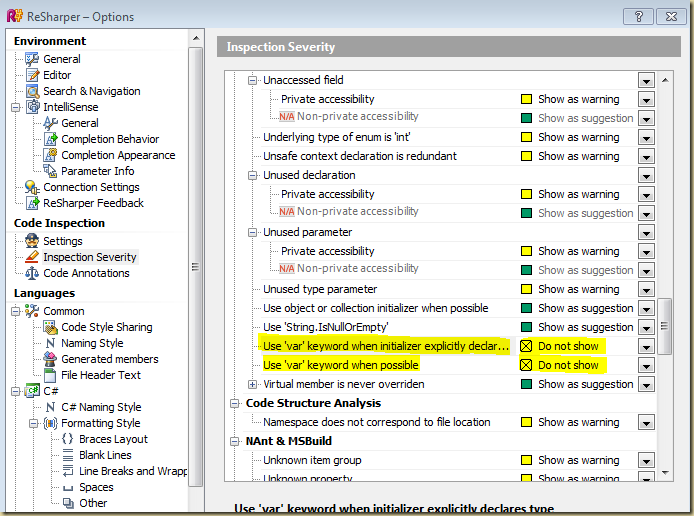Click File Header Text icon
The image size is (694, 516).
50,375
